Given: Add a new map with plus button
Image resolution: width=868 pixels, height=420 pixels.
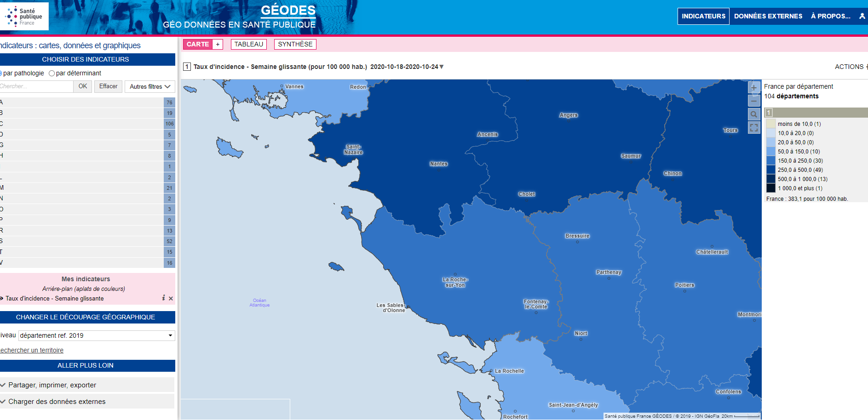Looking at the screenshot, I should 218,44.
